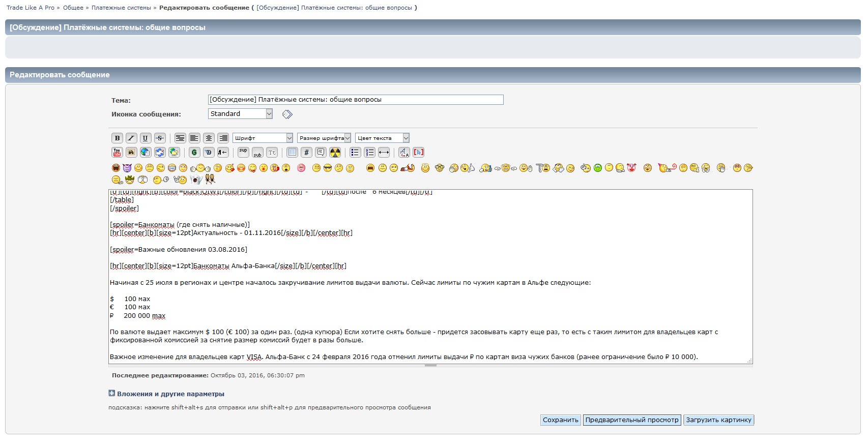The image size is (868, 445).
Task: Insert laughing open-mouth smiley
Action: [x=116, y=168]
